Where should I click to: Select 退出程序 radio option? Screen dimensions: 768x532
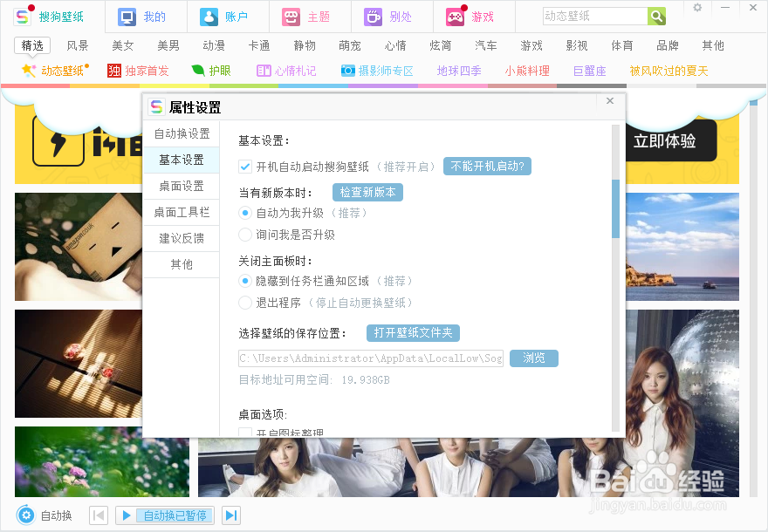coord(245,303)
